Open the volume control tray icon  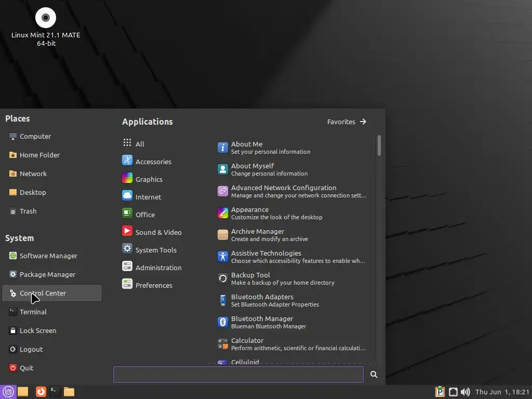[465, 392]
